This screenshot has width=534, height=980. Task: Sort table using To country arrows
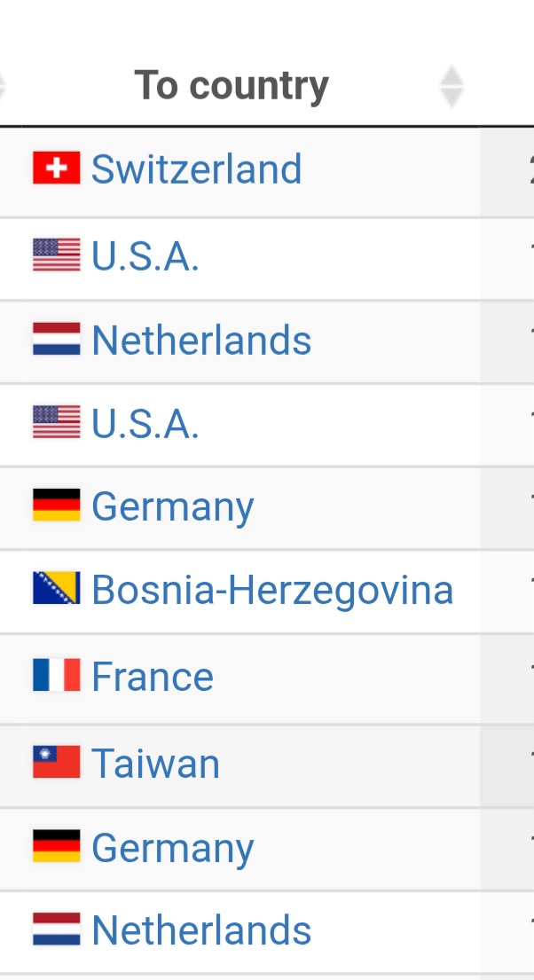coord(452,86)
